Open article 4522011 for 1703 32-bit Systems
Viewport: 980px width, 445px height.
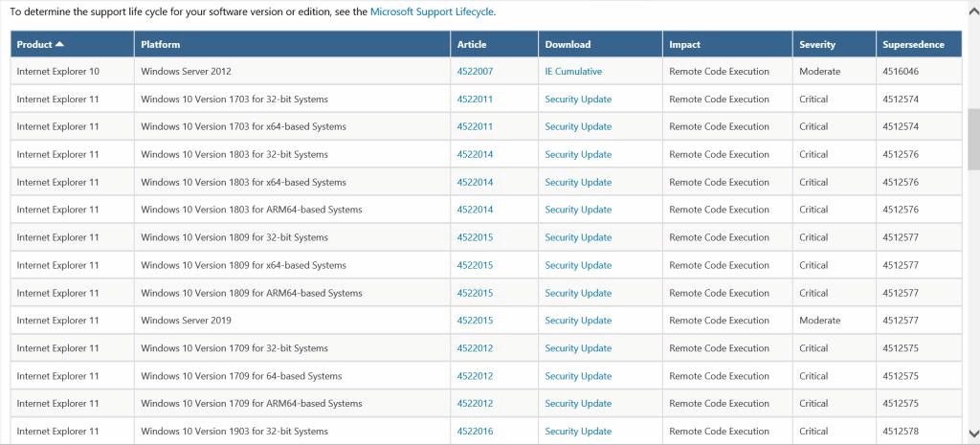tap(475, 100)
